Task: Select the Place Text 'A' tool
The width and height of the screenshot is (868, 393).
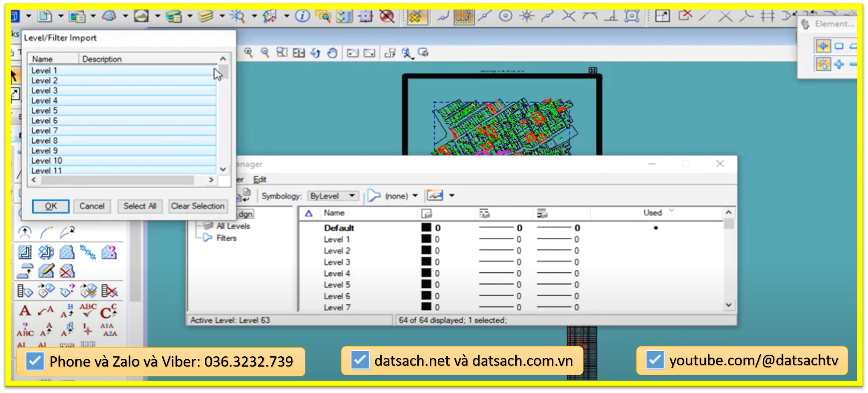Action: pyautogui.click(x=25, y=311)
